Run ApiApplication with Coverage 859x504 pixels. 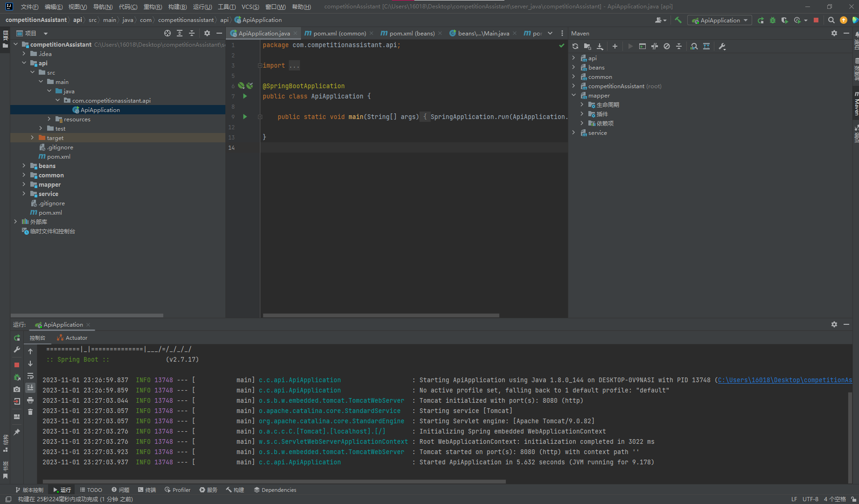tap(785, 20)
